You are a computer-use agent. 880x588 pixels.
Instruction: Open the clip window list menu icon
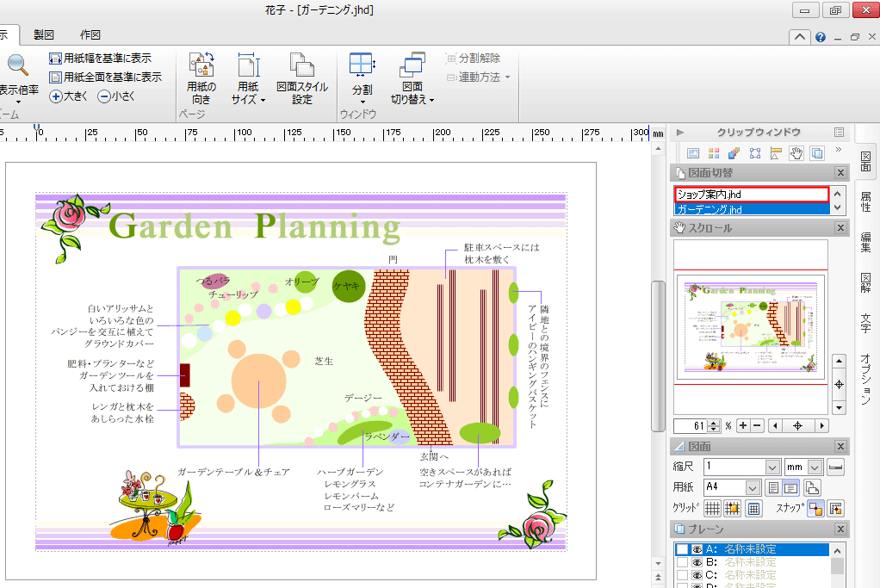839,133
